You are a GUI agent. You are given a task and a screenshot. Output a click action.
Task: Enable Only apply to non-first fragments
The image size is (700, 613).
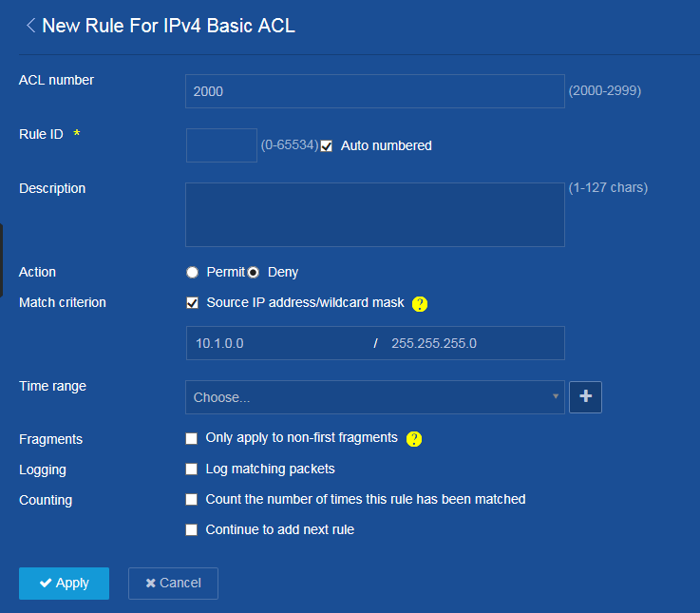193,438
